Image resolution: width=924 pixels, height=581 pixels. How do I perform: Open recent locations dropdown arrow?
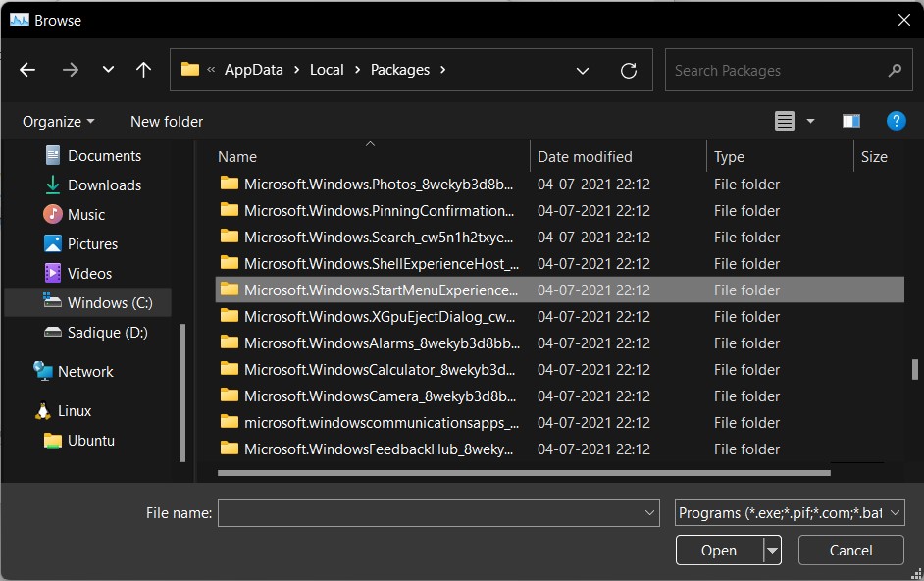tap(108, 70)
